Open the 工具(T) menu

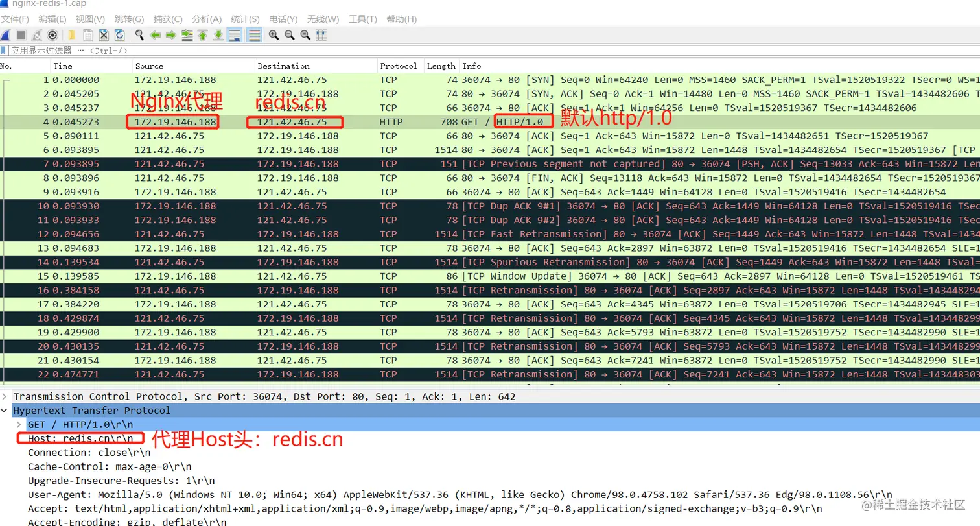tap(363, 19)
